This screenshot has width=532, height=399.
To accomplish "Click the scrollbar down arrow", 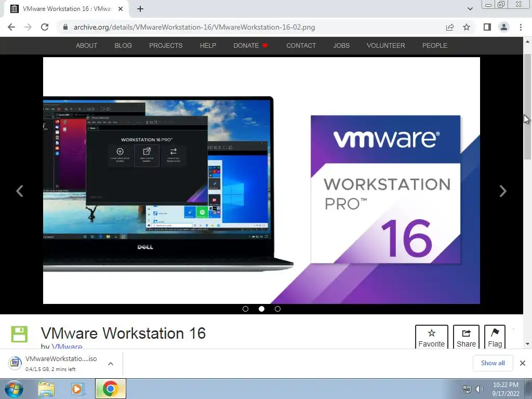I will [x=527, y=344].
